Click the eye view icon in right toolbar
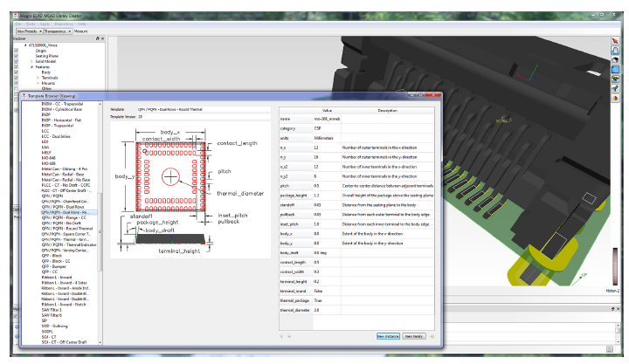629x364 pixels. [615, 79]
